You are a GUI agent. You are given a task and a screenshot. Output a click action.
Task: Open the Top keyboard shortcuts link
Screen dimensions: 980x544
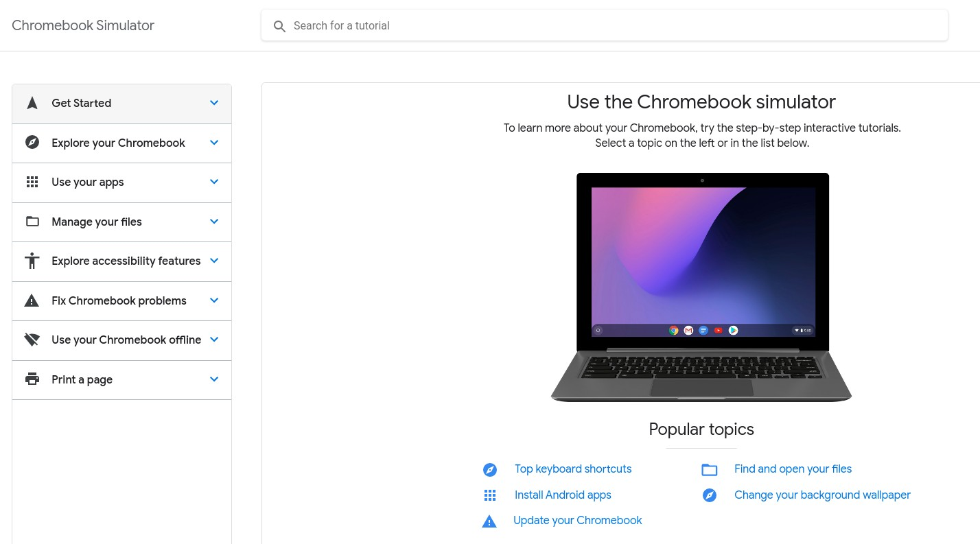click(573, 469)
